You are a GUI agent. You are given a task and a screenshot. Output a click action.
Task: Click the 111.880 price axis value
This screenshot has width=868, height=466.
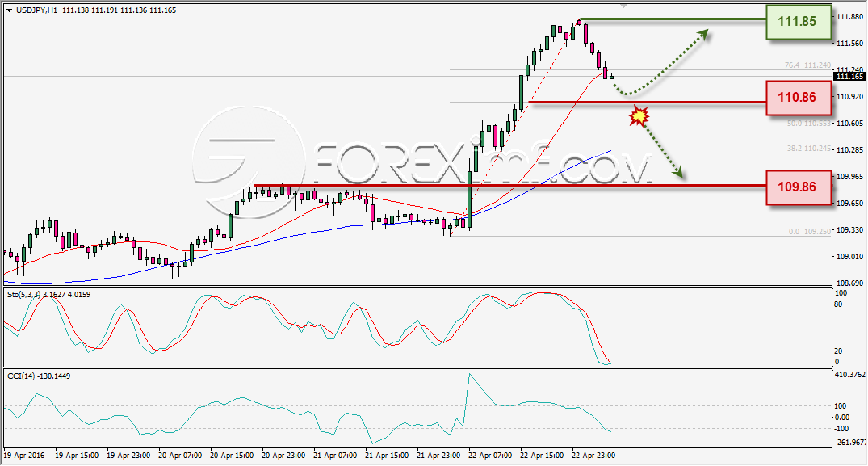coord(849,17)
